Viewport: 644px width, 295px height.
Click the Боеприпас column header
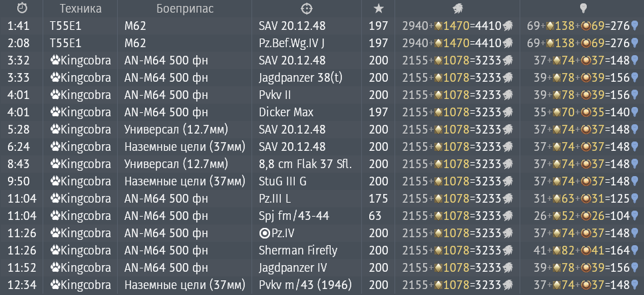185,9
